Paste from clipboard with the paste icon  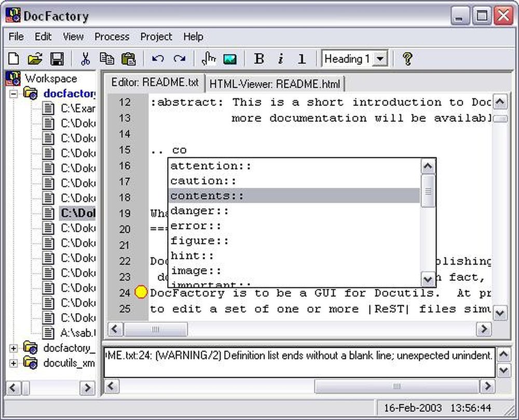point(128,59)
